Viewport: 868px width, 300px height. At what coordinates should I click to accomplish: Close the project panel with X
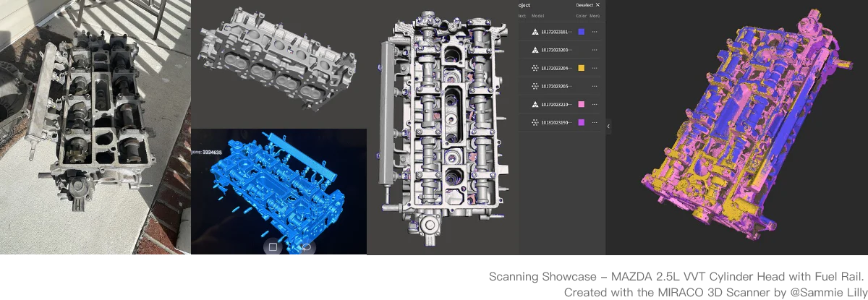pyautogui.click(x=597, y=5)
